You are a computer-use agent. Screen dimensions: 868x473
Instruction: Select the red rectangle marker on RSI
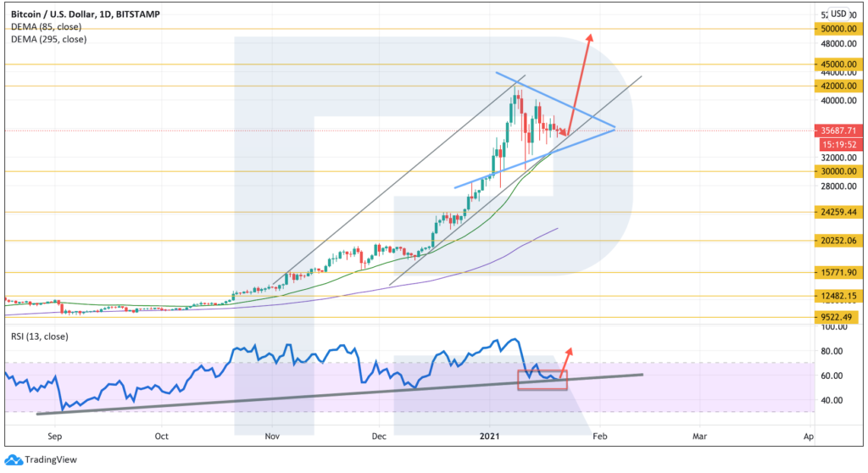point(542,380)
